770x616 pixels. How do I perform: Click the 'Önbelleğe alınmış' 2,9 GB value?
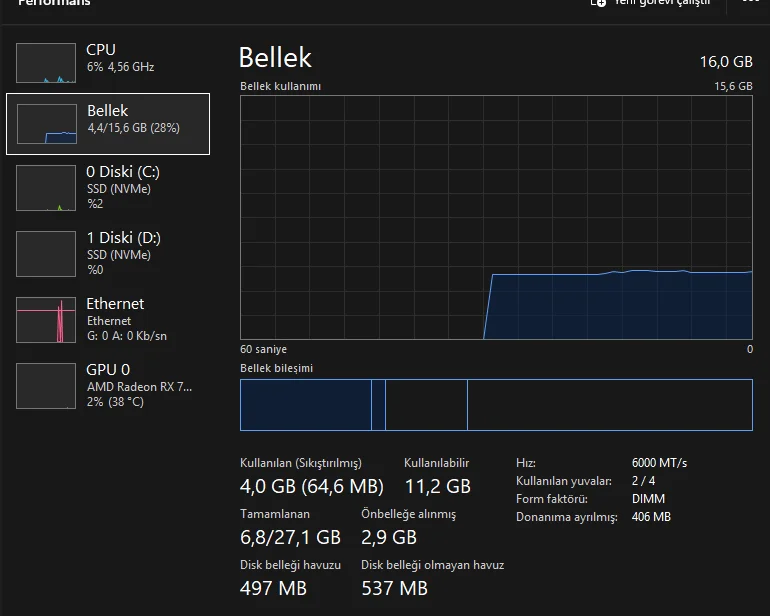point(389,537)
